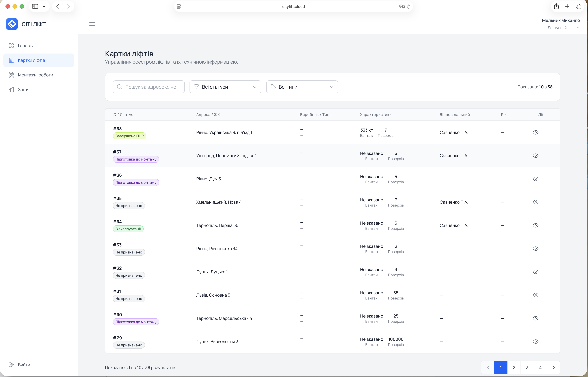The width and height of the screenshot is (588, 377).
Task: Show tab overview icon in browser
Action: [578, 6]
